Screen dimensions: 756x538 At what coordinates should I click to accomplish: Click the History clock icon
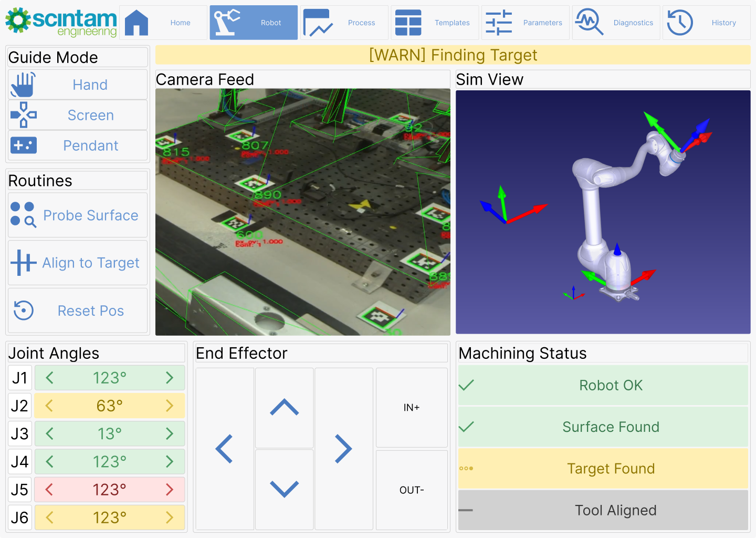click(x=680, y=23)
